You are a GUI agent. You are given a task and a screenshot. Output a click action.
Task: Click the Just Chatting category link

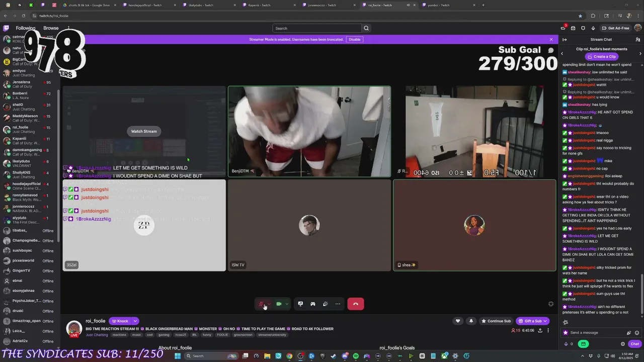click(x=97, y=335)
